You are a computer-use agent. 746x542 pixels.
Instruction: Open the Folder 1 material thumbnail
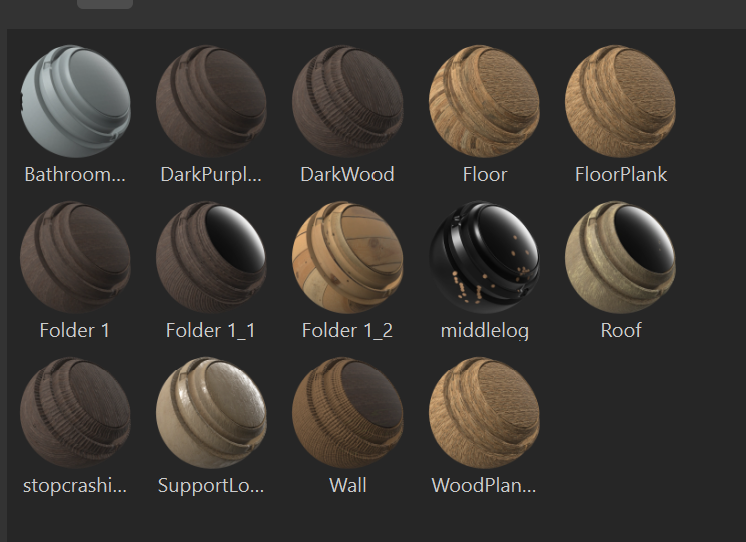(x=76, y=257)
